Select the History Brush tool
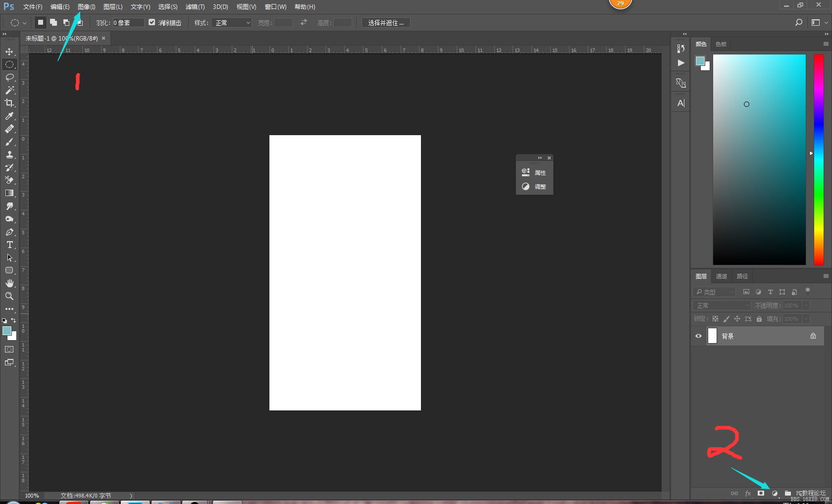832x504 pixels. [x=9, y=167]
